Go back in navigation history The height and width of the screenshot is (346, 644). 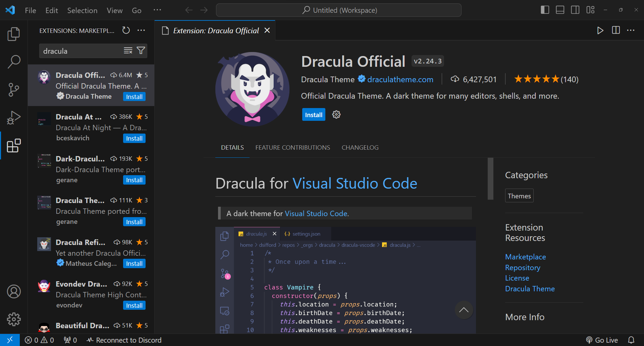[189, 10]
